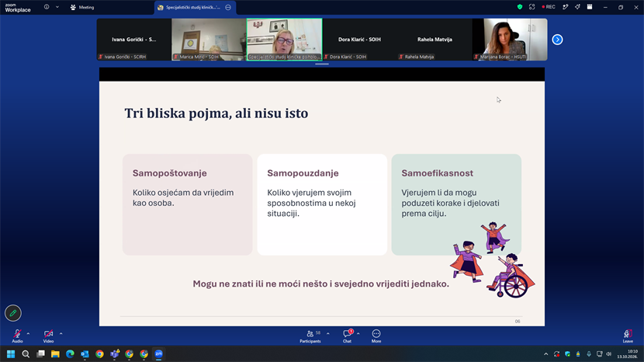Open the More meeting options menu
Viewport: 644px width, 362px height.
tap(376, 336)
